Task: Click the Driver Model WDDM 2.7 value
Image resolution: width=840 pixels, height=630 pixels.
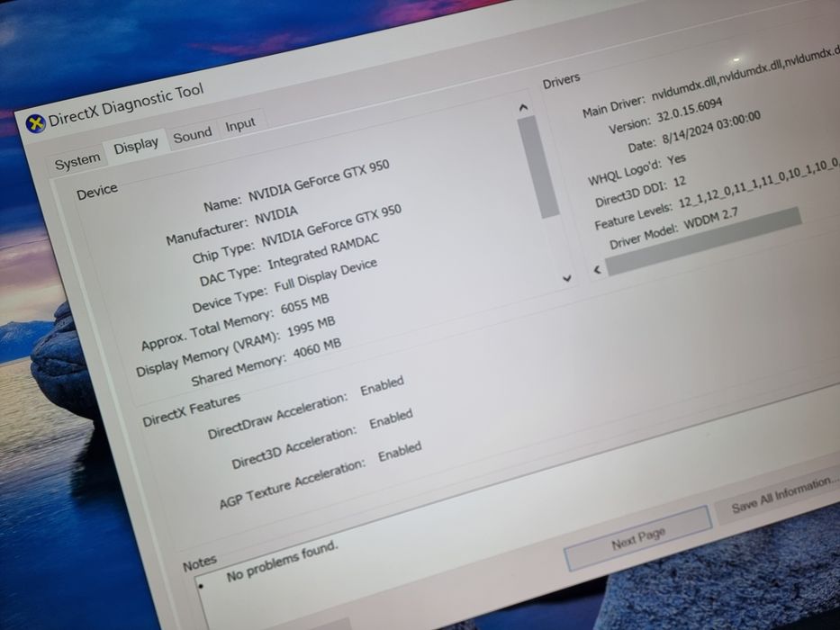Action: click(x=711, y=219)
